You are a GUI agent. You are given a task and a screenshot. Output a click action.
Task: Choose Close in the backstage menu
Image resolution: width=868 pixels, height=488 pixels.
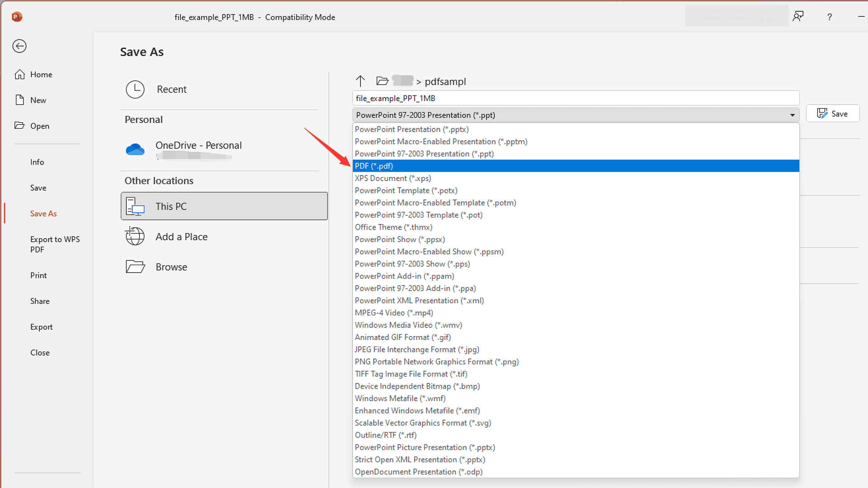pyautogui.click(x=40, y=353)
